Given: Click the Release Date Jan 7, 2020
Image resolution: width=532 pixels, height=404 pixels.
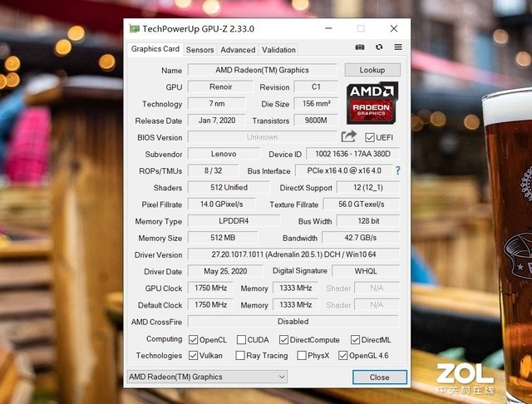Looking at the screenshot, I should [x=217, y=120].
